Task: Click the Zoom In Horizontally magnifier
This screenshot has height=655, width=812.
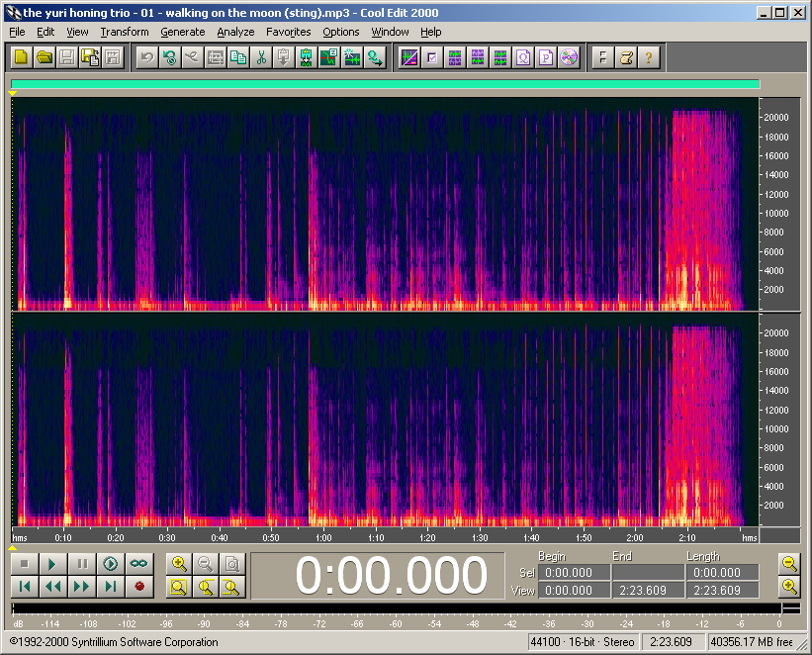Action: (179, 564)
